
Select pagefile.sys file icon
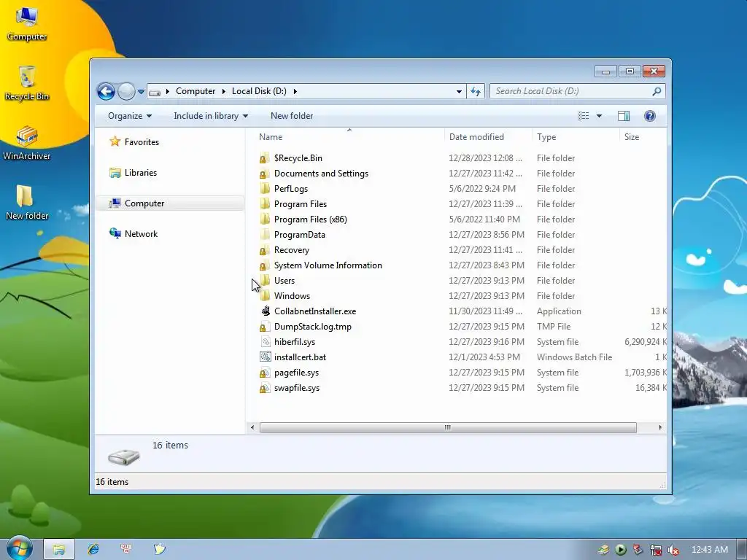[x=264, y=373]
